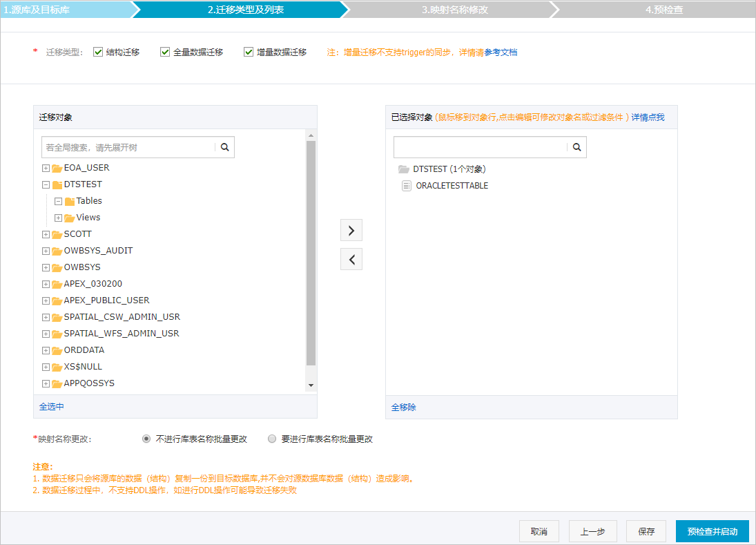
Task: Toggle the 增量数据迁移 checkbox
Action: [x=249, y=52]
